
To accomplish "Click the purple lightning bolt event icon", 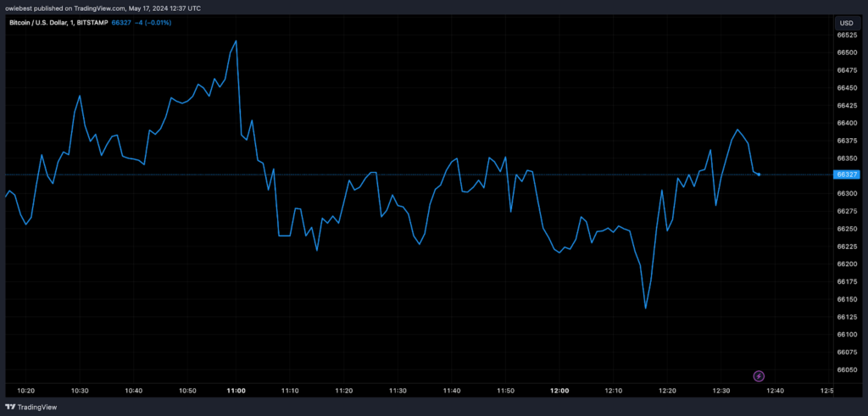I will [x=759, y=375].
